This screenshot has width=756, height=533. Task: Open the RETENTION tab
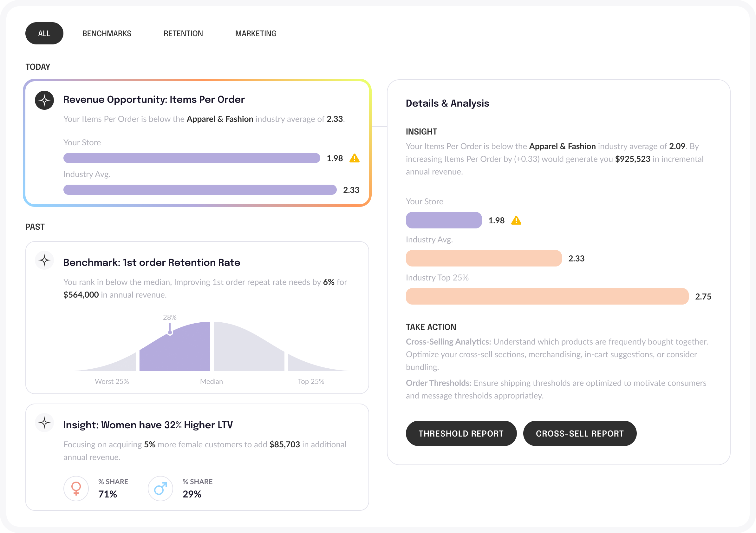[183, 33]
